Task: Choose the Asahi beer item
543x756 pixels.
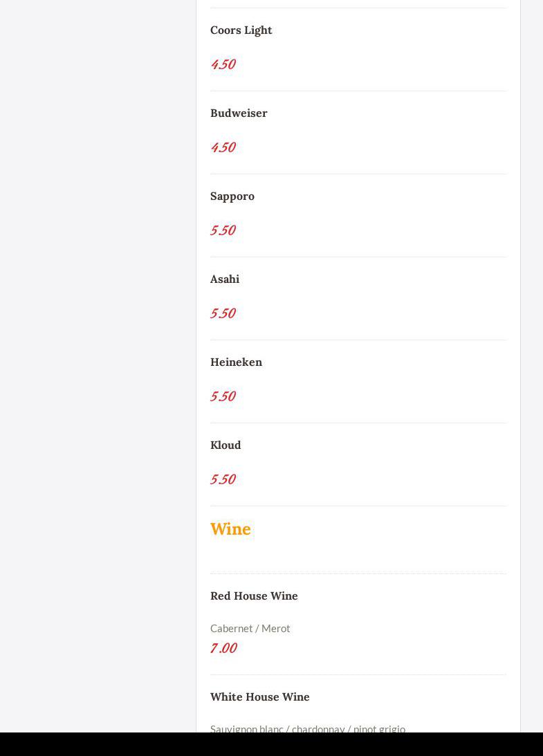Action: point(225,279)
